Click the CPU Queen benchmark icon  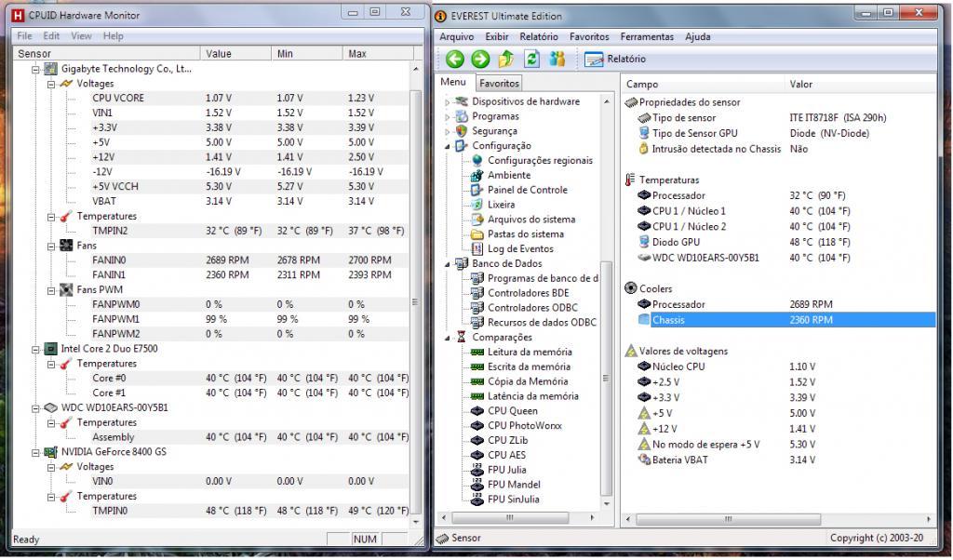[477, 410]
